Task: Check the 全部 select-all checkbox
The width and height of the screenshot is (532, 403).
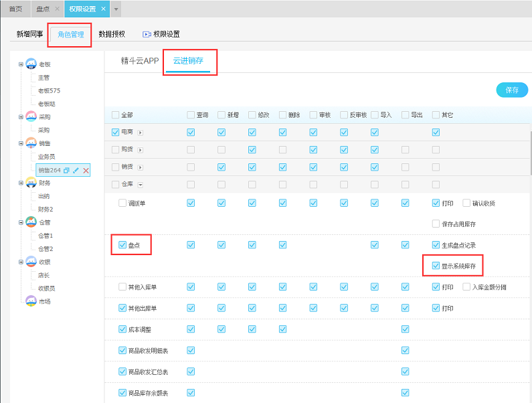Action: point(115,114)
